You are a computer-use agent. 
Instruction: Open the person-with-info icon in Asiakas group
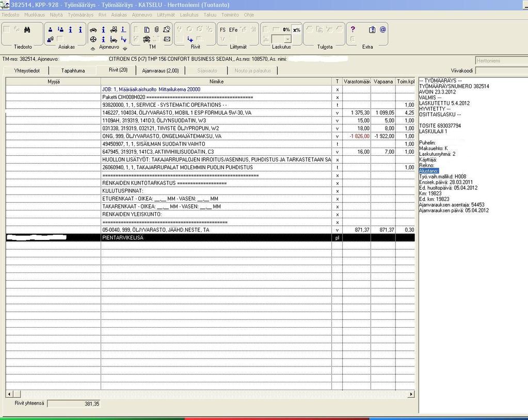coord(60,29)
